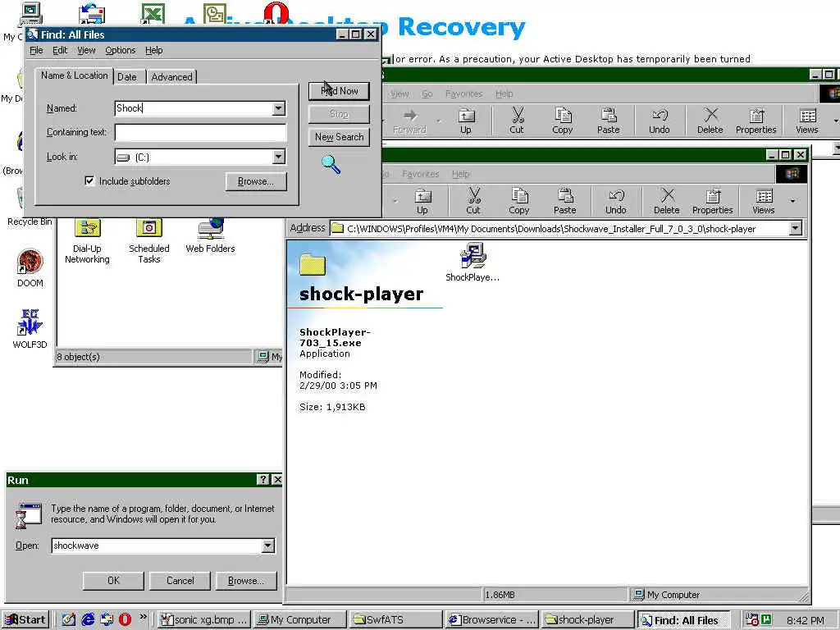Click Paste in shock-player window toolbar

point(564,202)
